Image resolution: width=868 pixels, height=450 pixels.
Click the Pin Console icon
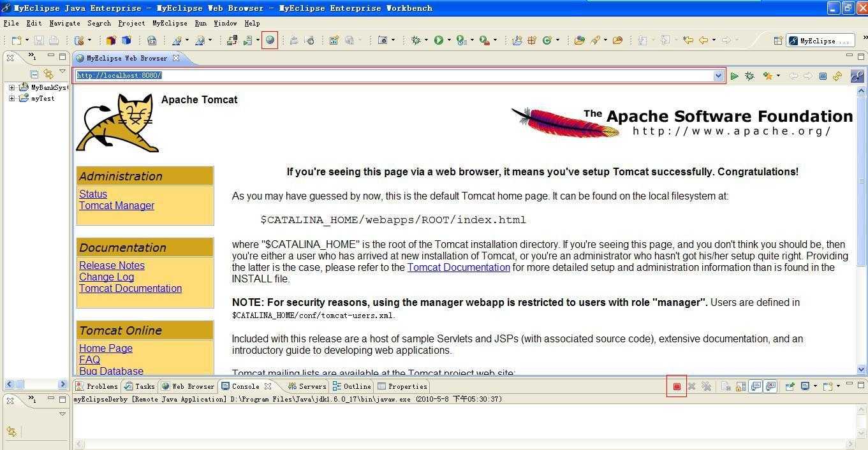tap(790, 386)
